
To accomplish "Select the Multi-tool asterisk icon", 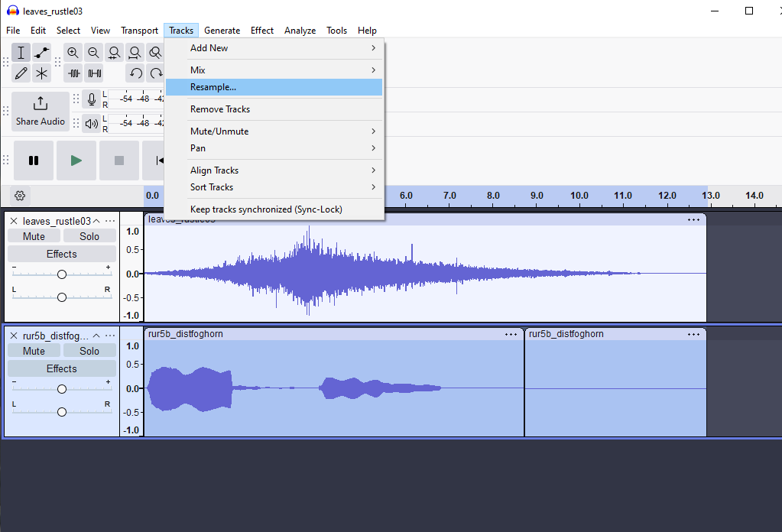I will [42, 74].
